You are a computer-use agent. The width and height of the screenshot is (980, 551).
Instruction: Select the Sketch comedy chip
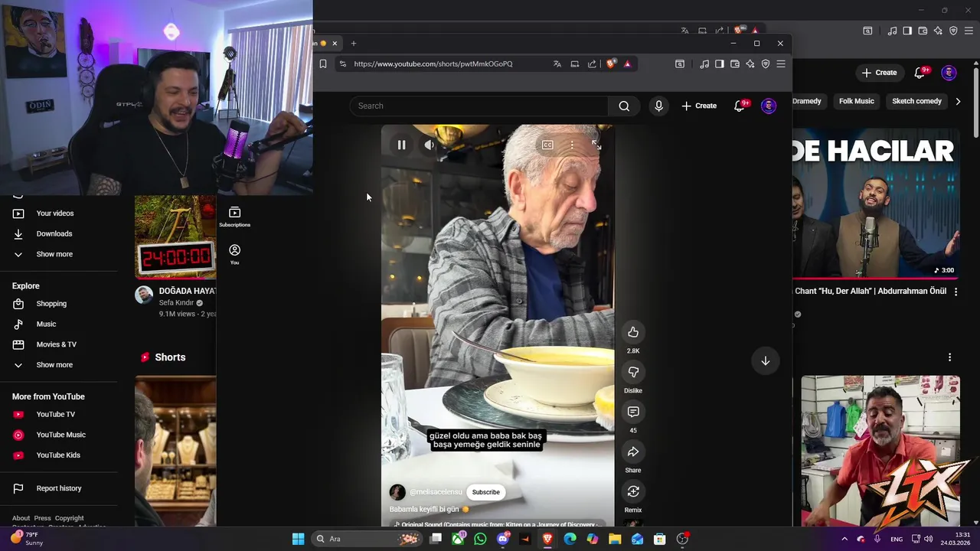(x=916, y=101)
